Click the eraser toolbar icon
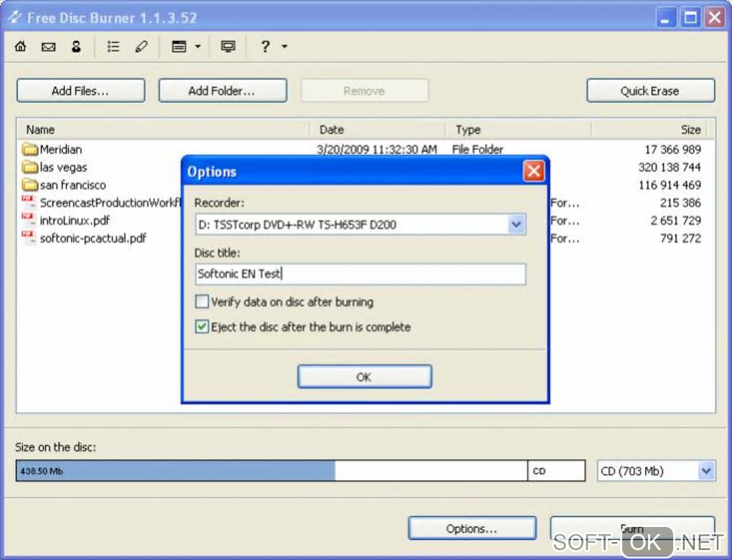The image size is (732, 560). pyautogui.click(x=141, y=46)
